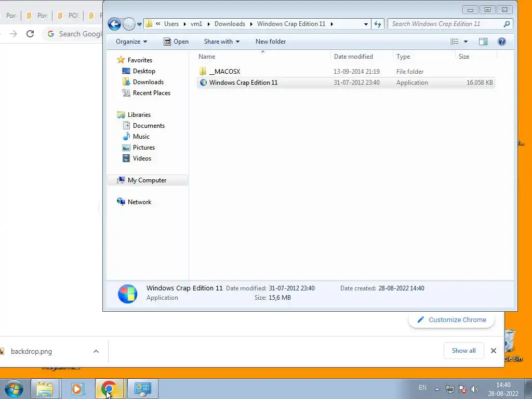Reload the page in Chrome

30,34
